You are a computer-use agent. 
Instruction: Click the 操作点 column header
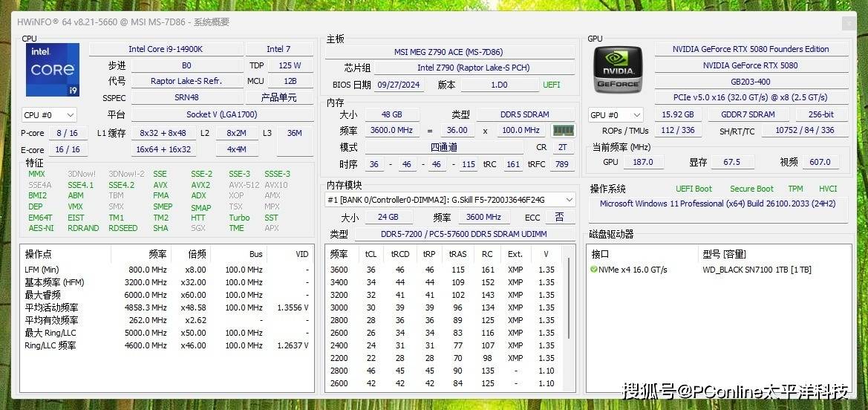(38, 254)
